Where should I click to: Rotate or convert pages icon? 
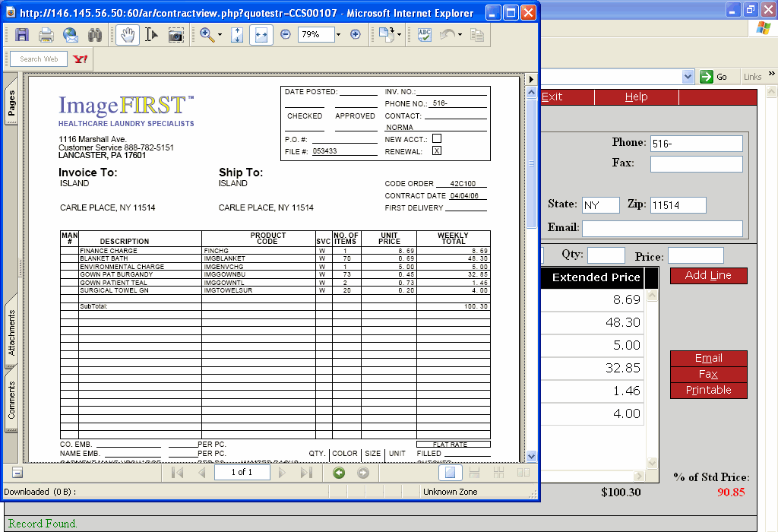pos(386,34)
